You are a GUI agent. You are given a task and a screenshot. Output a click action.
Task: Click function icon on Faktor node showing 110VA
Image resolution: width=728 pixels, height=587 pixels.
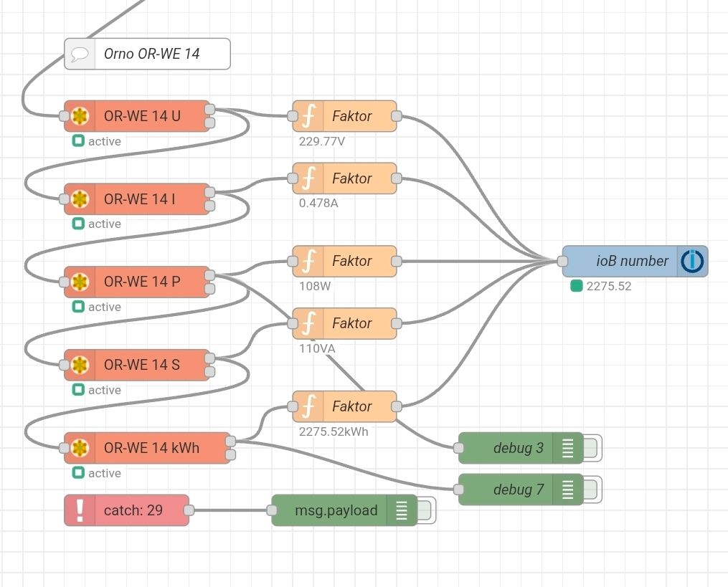308,323
